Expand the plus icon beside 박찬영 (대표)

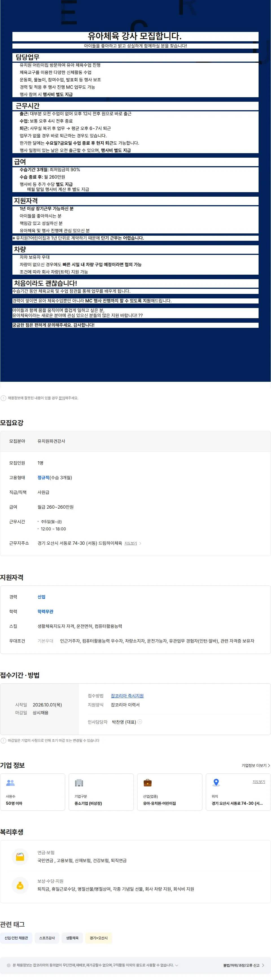pos(140,722)
